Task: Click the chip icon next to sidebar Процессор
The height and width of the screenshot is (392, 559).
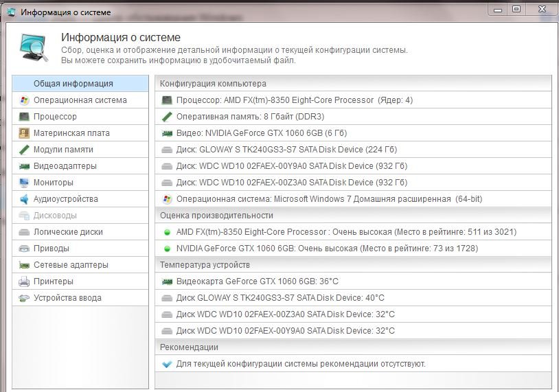Action: click(x=24, y=117)
